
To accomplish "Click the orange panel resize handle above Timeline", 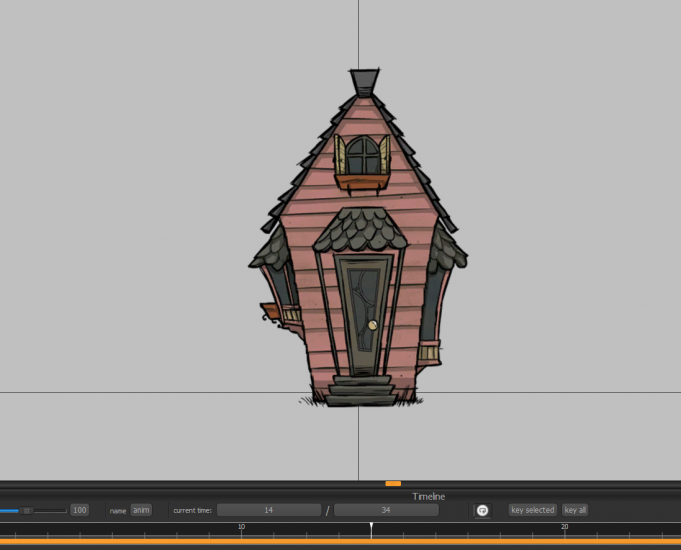I will [x=393, y=484].
